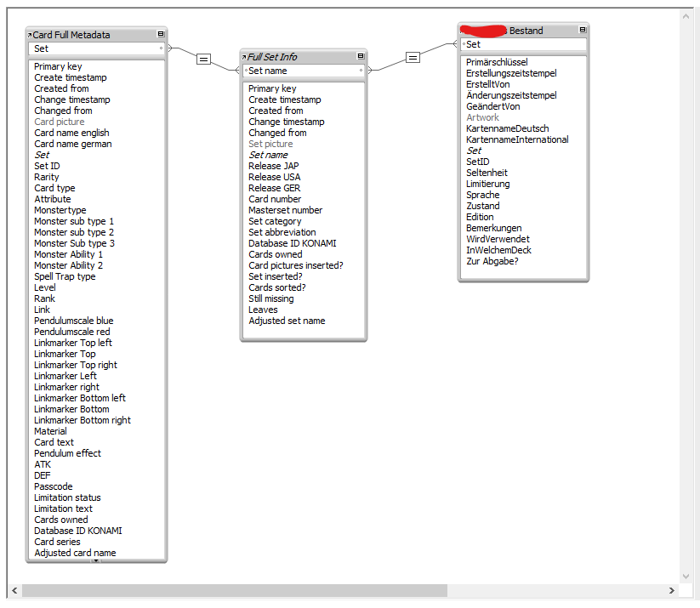
Task: Select the KartennameDeutsch field
Action: 508,128
